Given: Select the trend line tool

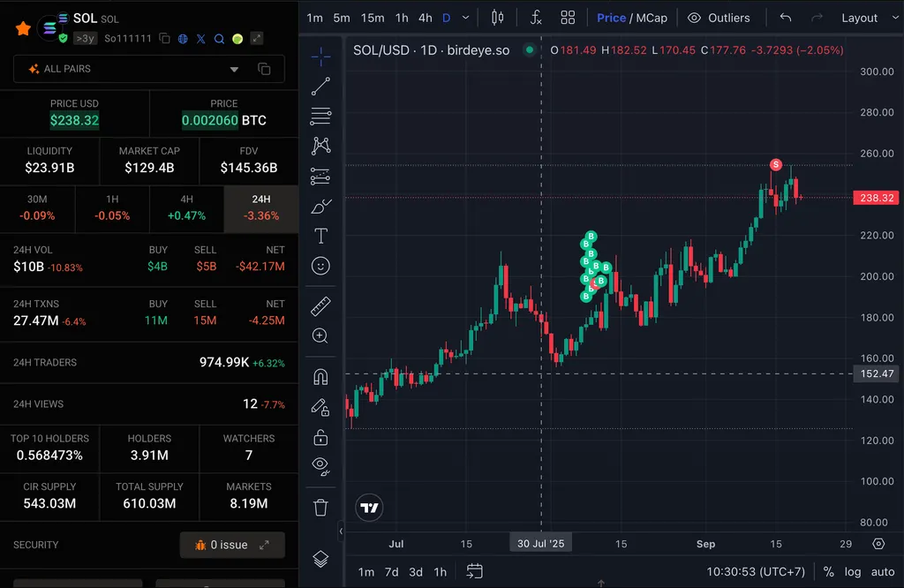Looking at the screenshot, I should (320, 87).
